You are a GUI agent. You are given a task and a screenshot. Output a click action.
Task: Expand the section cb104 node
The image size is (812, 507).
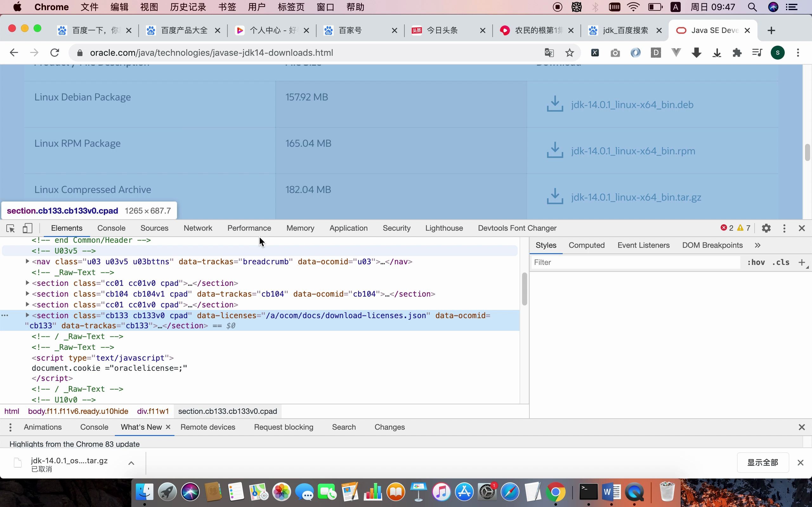point(28,294)
